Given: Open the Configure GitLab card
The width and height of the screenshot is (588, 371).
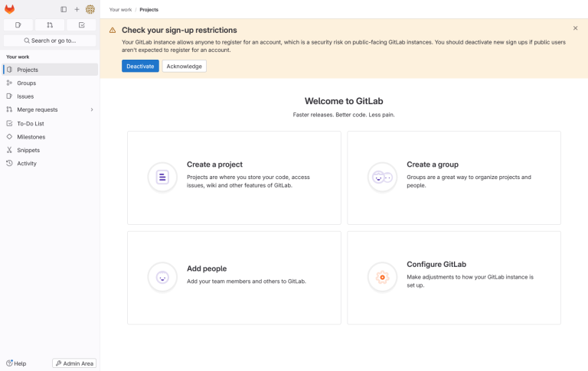Looking at the screenshot, I should 454,278.
